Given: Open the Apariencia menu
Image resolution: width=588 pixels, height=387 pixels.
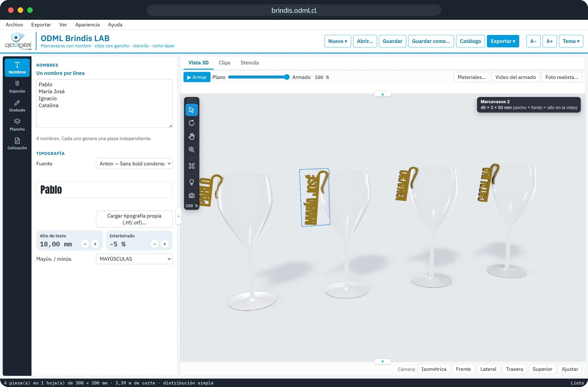Looking at the screenshot, I should (x=87, y=25).
